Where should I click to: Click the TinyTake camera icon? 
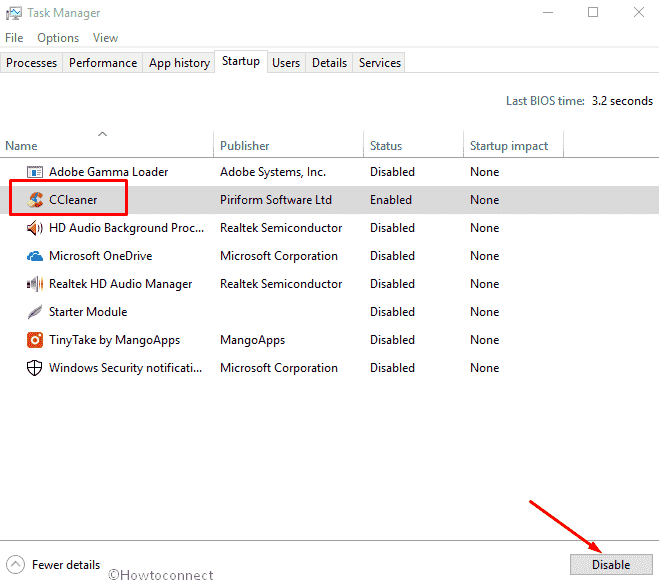(x=35, y=340)
